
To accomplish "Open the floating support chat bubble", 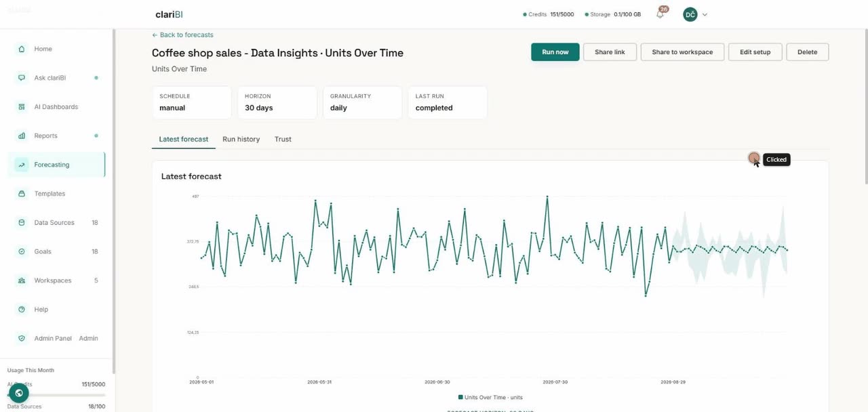I will pos(19,393).
